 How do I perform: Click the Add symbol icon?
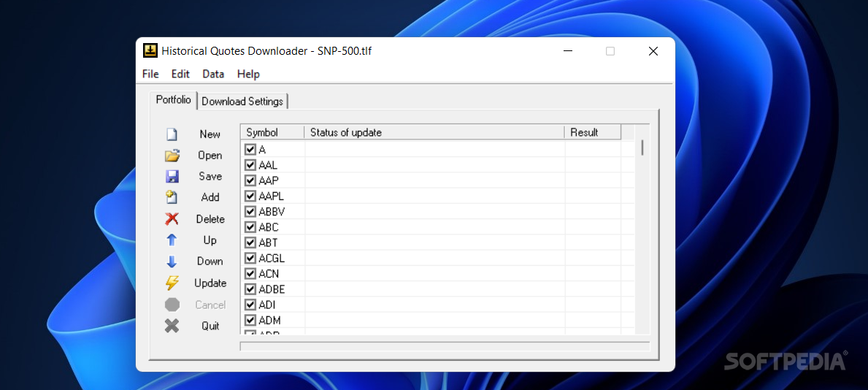click(x=172, y=197)
